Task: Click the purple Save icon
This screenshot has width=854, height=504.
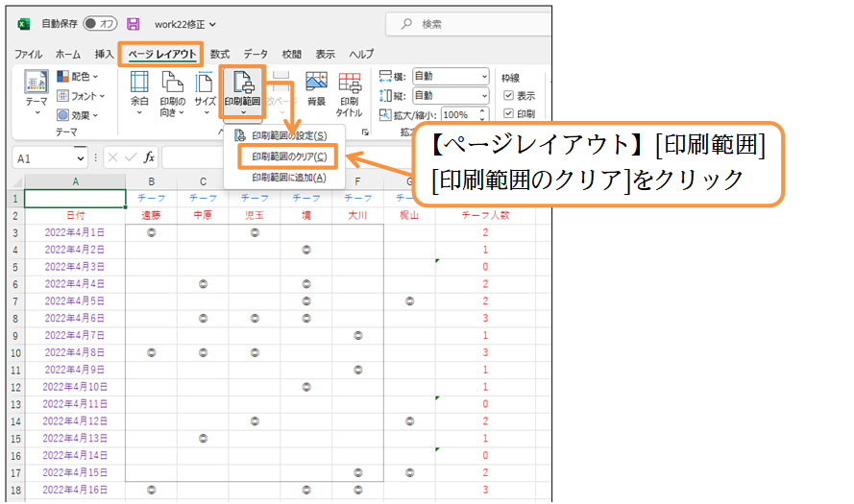Action: click(133, 24)
